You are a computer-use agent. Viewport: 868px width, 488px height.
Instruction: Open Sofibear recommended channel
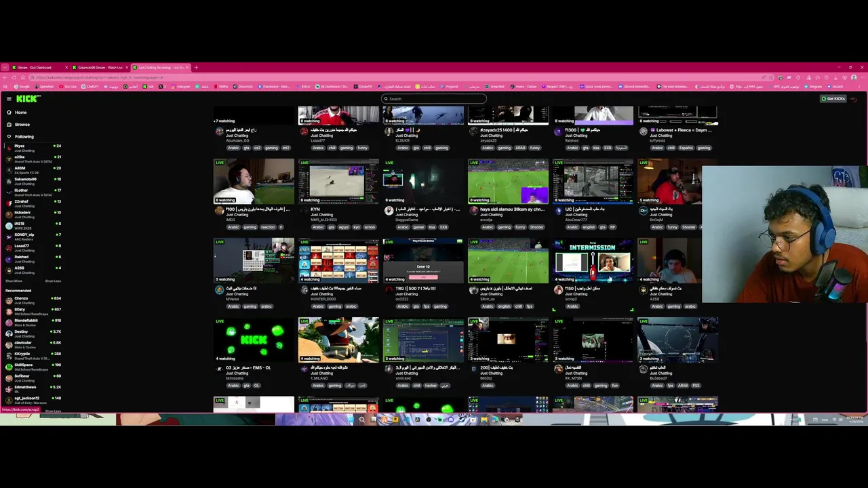tap(34, 378)
